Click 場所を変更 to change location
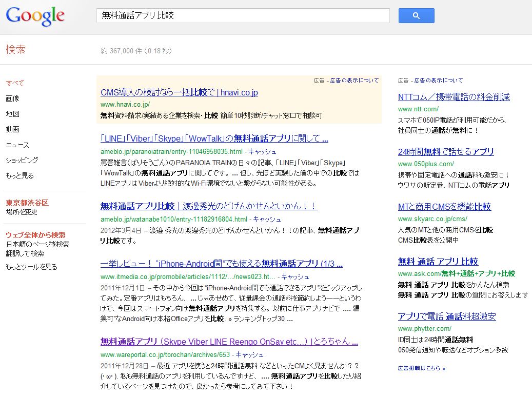The height and width of the screenshot is (397, 532). click(22, 212)
